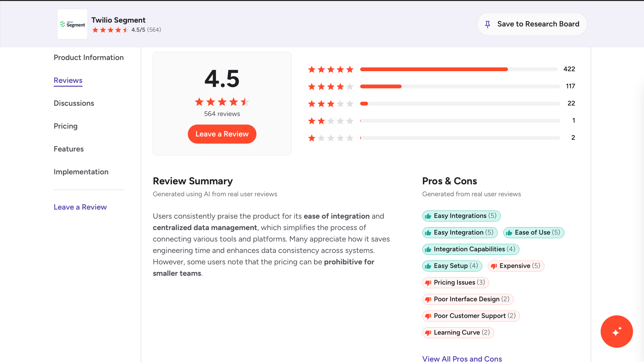Click thumbs-up icon on Easy Setup tag
Screen dimensions: 644x362
click(x=428, y=266)
